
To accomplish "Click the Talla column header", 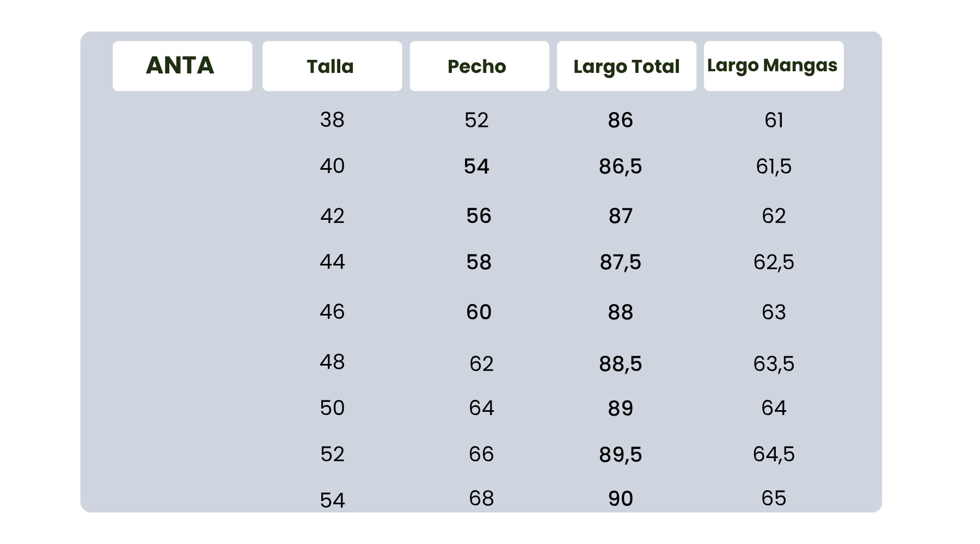I will pos(332,66).
